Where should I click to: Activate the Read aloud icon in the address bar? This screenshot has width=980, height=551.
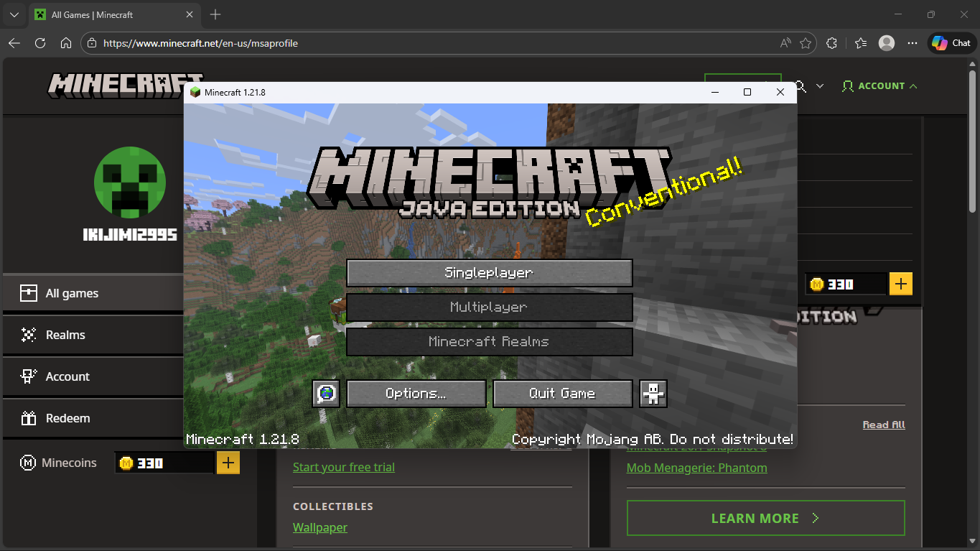(x=785, y=43)
